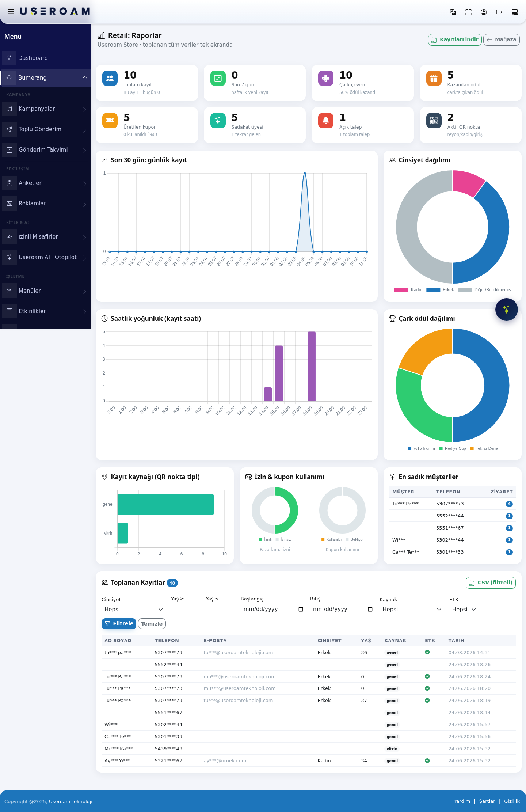
Task: Open the floating AI sparkle button
Action: click(506, 310)
